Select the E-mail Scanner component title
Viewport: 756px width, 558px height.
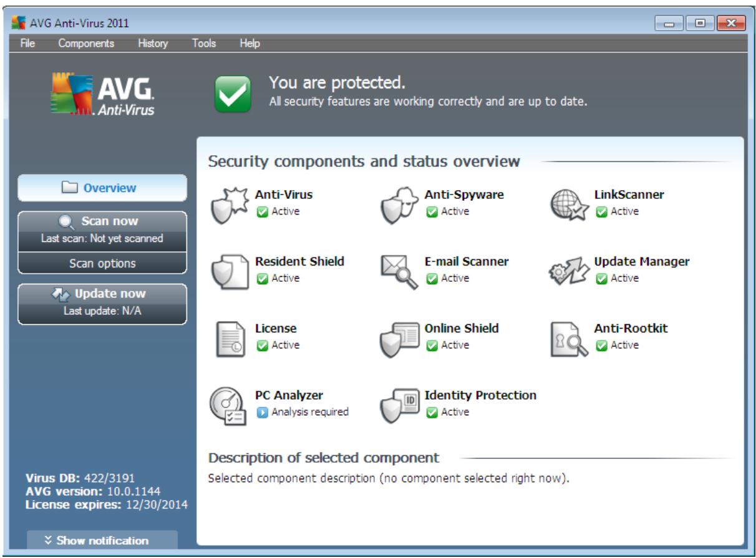point(467,261)
